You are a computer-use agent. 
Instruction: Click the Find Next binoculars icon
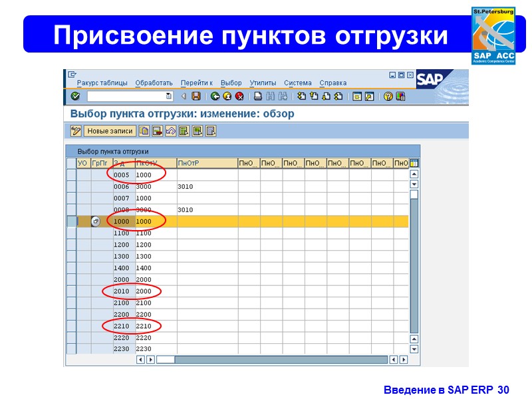pos(283,96)
